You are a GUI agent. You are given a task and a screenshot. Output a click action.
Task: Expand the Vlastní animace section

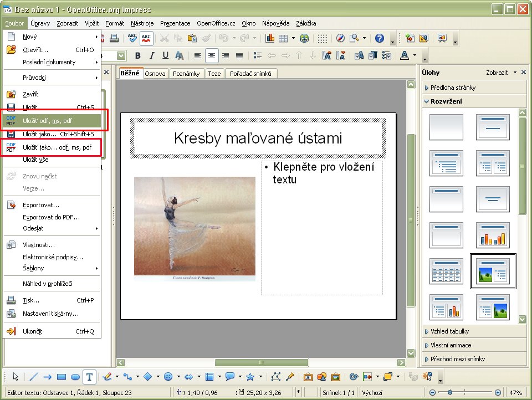(x=474, y=345)
